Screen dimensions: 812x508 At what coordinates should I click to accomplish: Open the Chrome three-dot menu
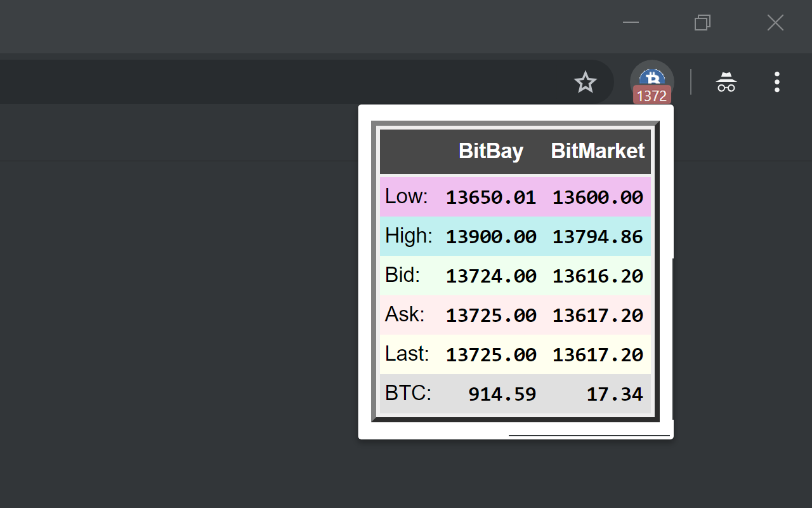coord(777,82)
